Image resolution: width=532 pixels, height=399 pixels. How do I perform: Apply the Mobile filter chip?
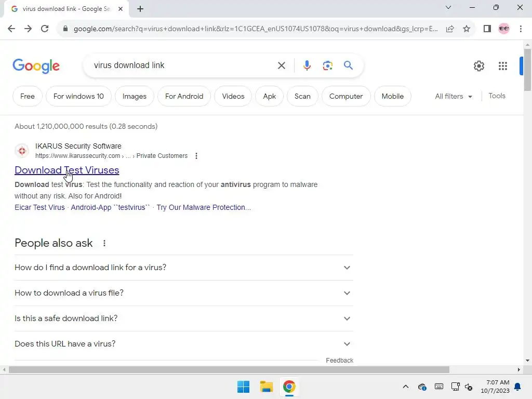click(x=393, y=96)
